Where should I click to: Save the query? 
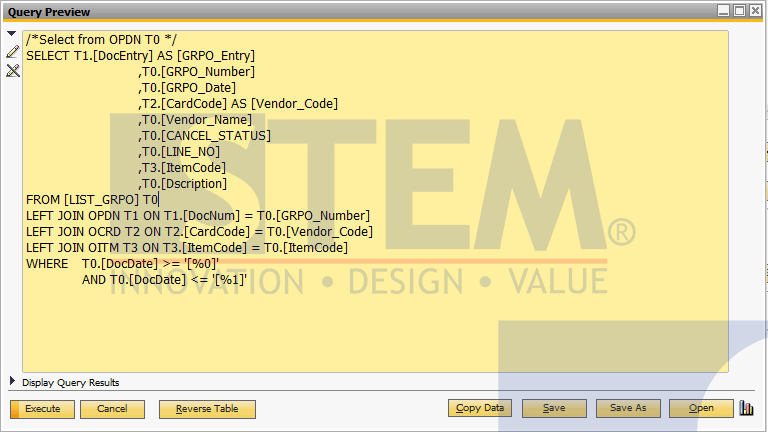[x=554, y=408]
